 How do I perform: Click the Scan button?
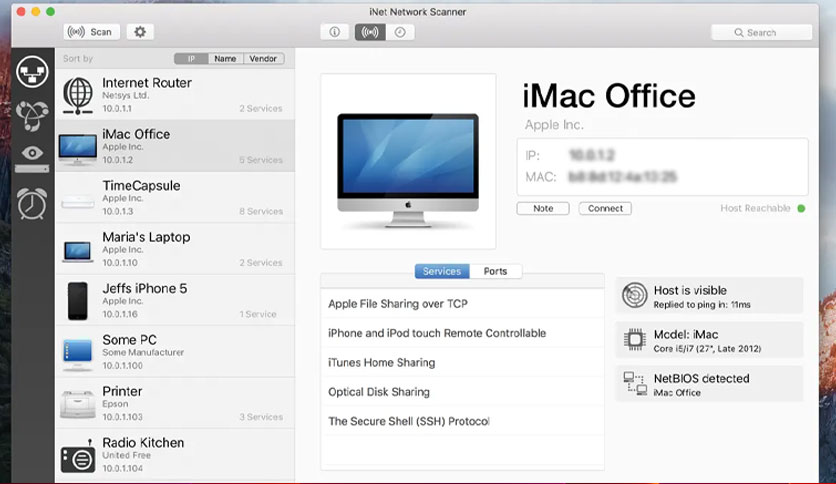(91, 32)
